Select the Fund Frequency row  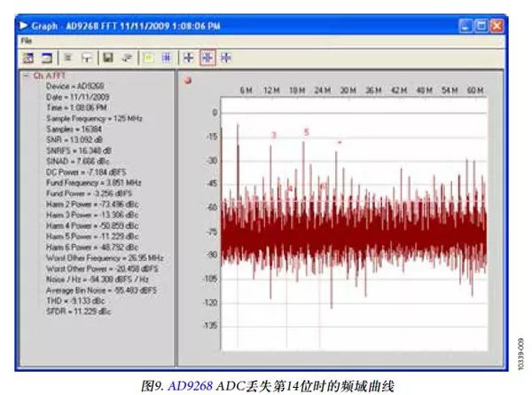(93, 183)
